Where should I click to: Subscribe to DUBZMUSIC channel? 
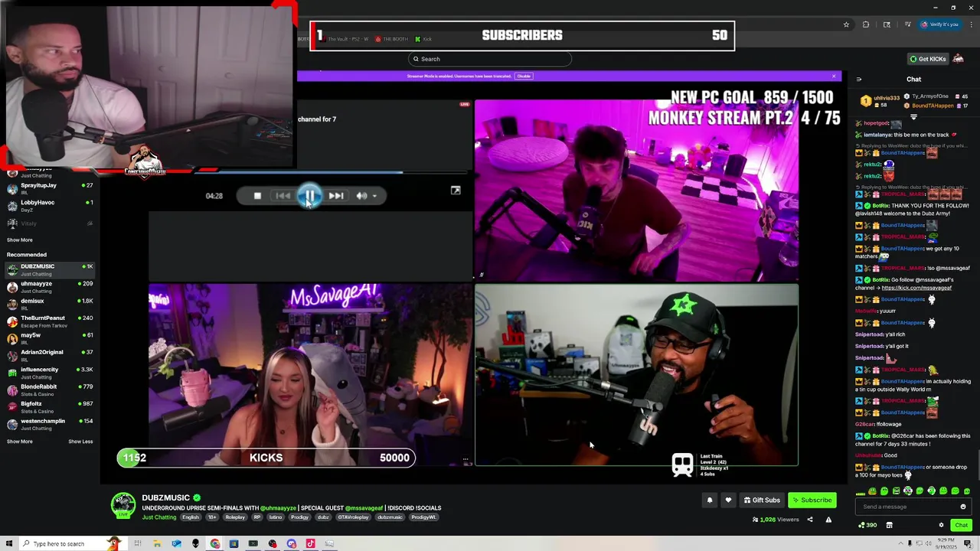pos(812,500)
